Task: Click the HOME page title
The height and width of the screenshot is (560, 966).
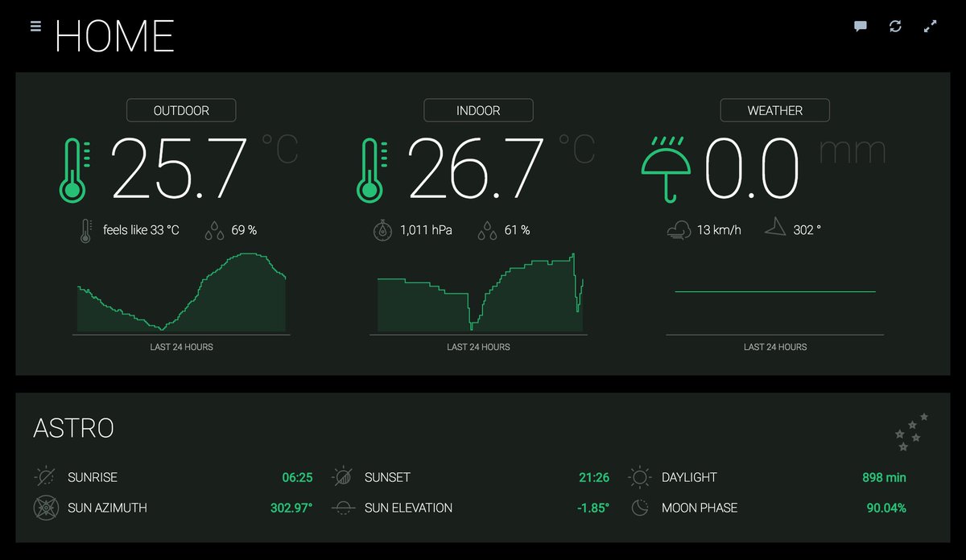Action: coord(114,36)
